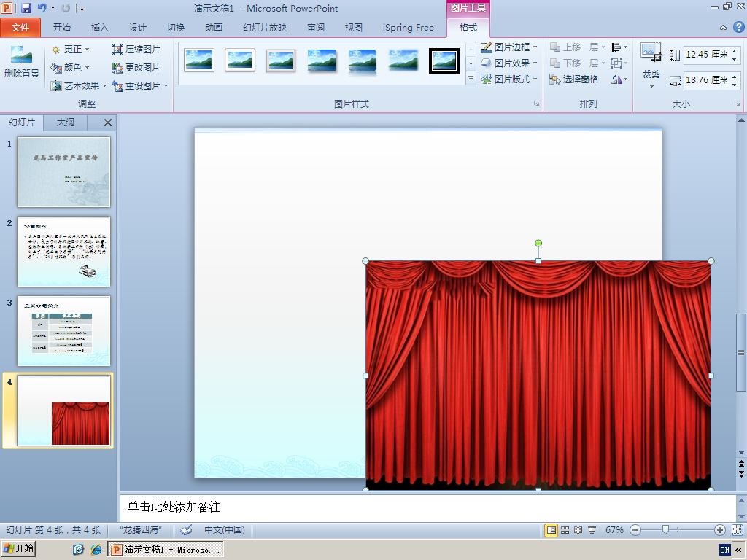Screen dimensions: 747x560
Task: Click Compress Pictures (压缩图片)
Action: [x=136, y=49]
